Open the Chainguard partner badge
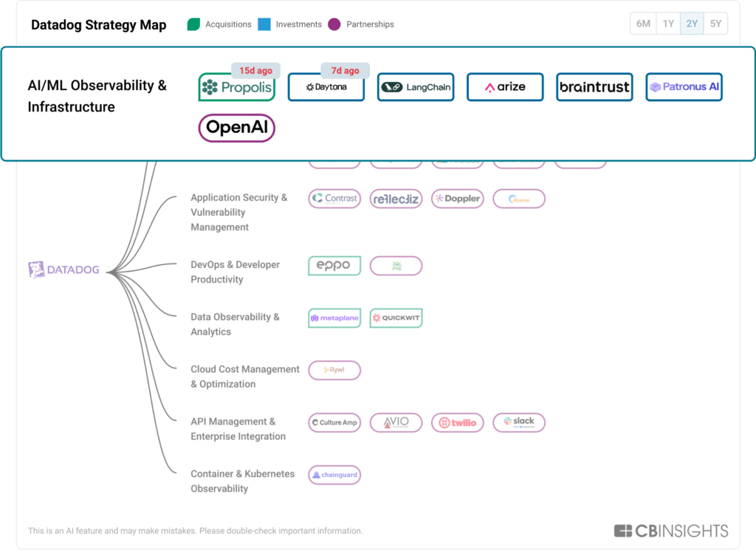The width and height of the screenshot is (756, 550). point(334,475)
